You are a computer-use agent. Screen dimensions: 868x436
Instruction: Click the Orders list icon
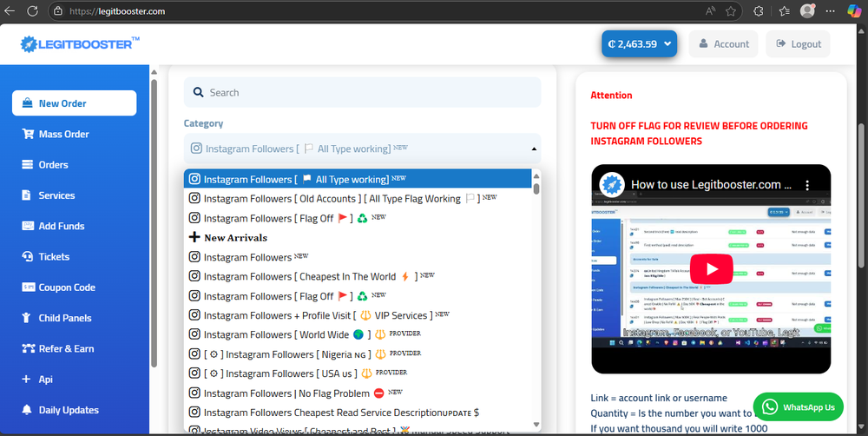(x=27, y=164)
